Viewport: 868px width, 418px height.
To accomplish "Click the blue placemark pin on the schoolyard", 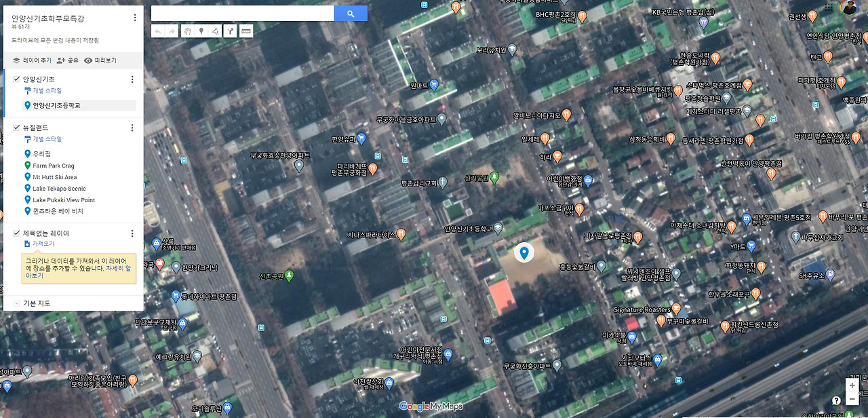I will coord(524,253).
